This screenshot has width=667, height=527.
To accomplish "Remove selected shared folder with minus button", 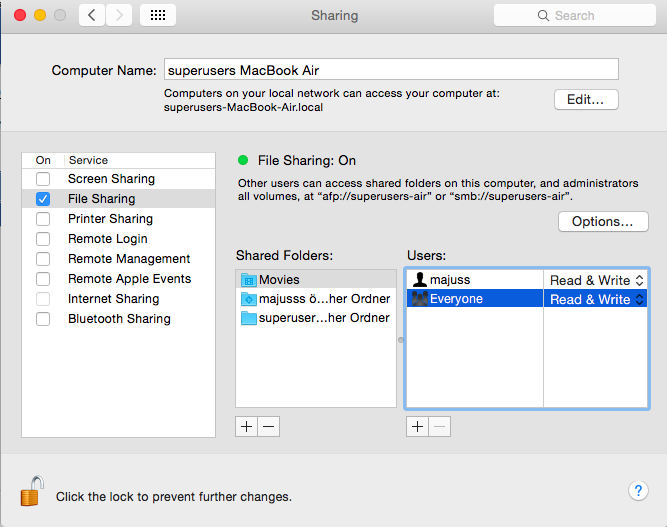I will coord(268,426).
